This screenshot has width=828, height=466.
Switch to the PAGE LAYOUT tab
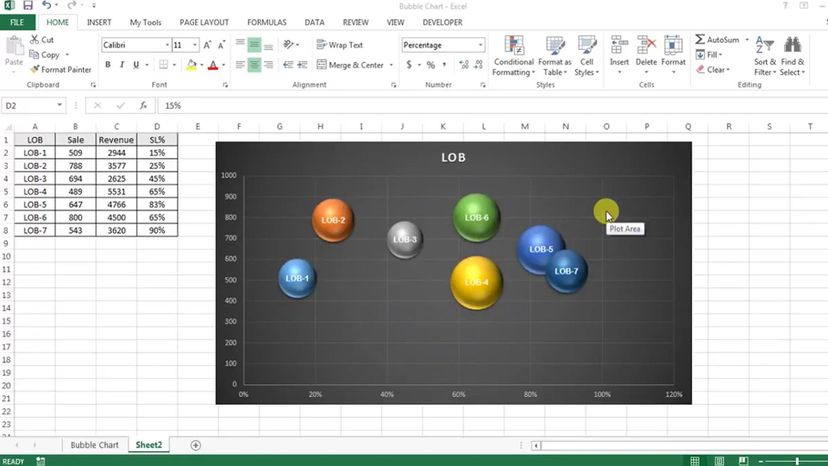pyautogui.click(x=204, y=22)
